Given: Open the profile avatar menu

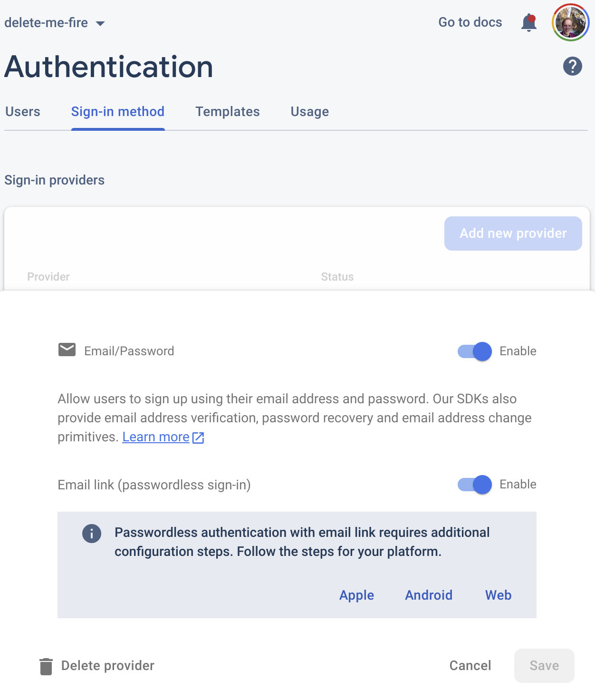Looking at the screenshot, I should pyautogui.click(x=570, y=22).
